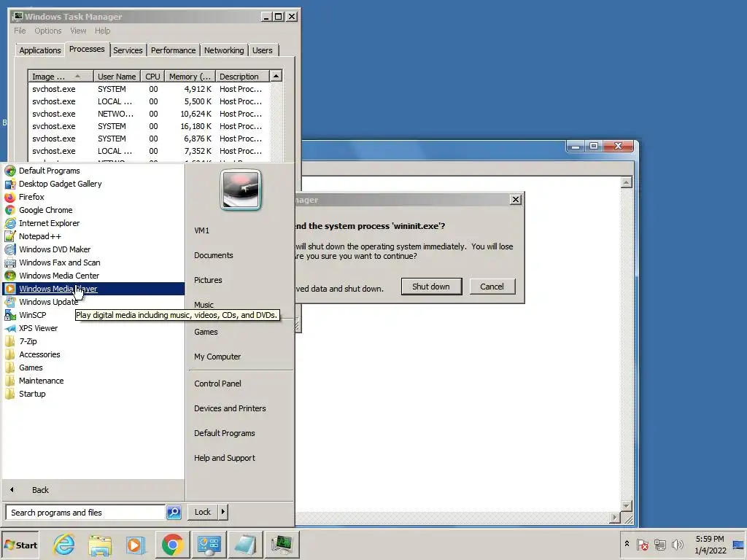Click the Start button on taskbar
This screenshot has height=560, width=747.
coord(20,545)
